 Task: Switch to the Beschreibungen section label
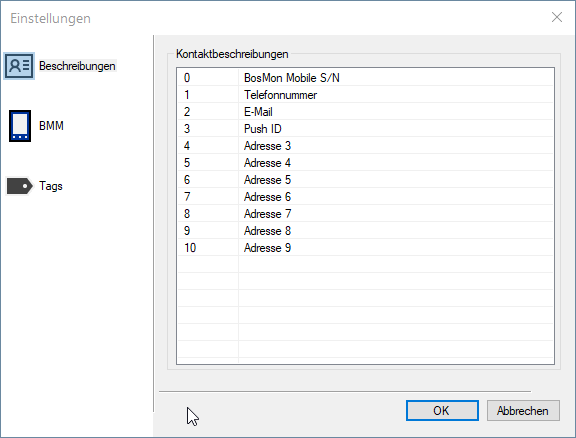click(x=77, y=66)
